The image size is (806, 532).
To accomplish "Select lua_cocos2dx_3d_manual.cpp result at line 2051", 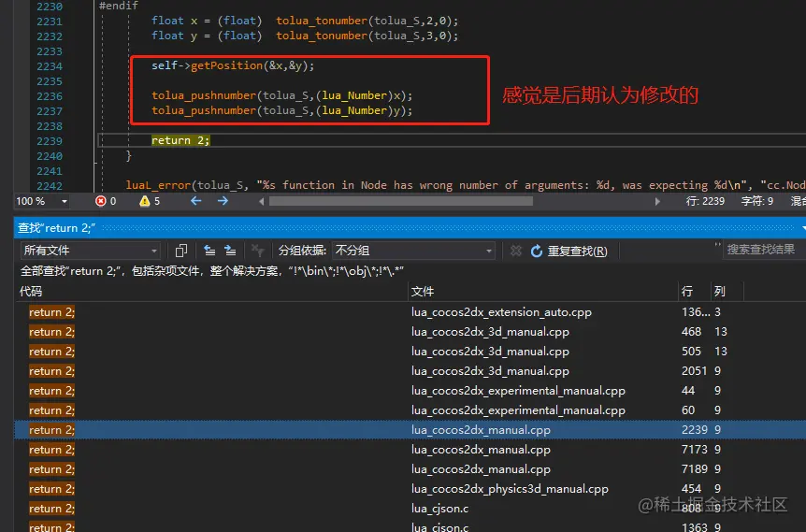I will (x=410, y=370).
